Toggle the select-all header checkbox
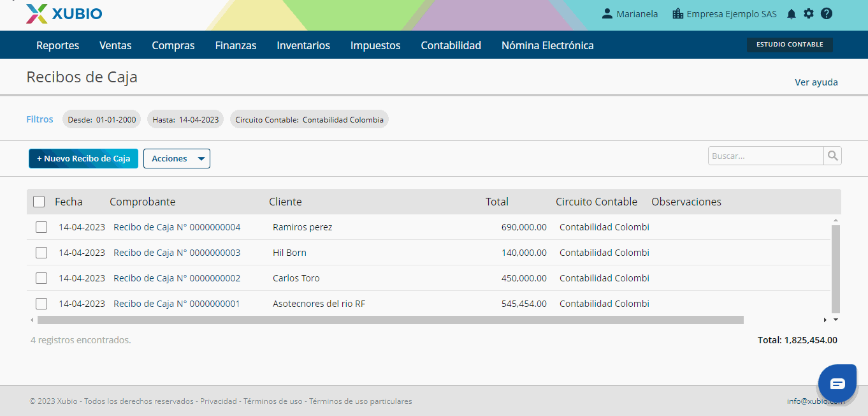868x416 pixels. point(39,202)
